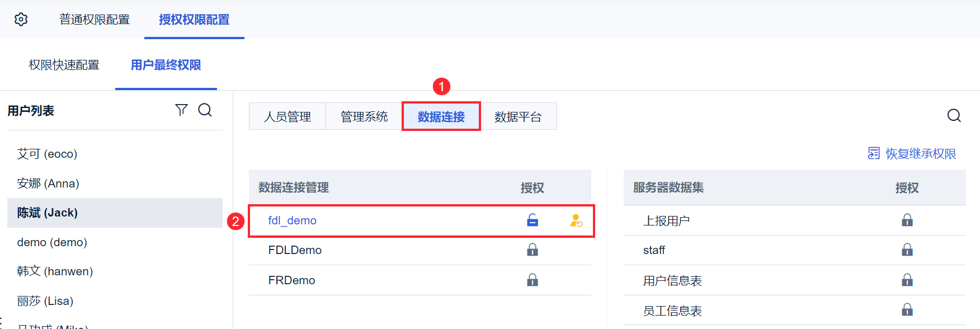The width and height of the screenshot is (980, 329).
Task: Open the fdl_demo data connection
Action: point(292,220)
